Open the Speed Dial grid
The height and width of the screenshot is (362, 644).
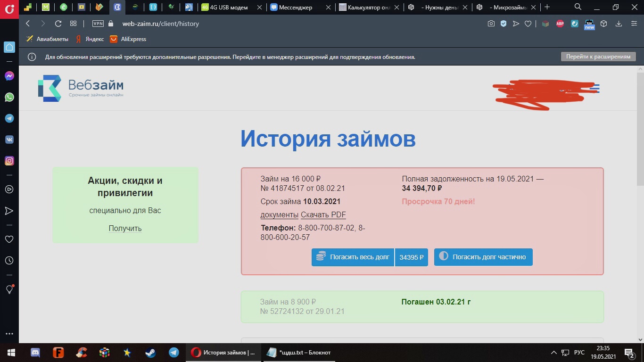tap(73, 24)
